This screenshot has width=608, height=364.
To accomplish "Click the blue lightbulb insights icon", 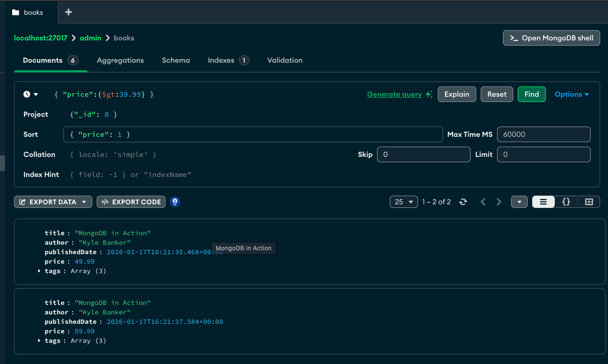I will click(175, 202).
